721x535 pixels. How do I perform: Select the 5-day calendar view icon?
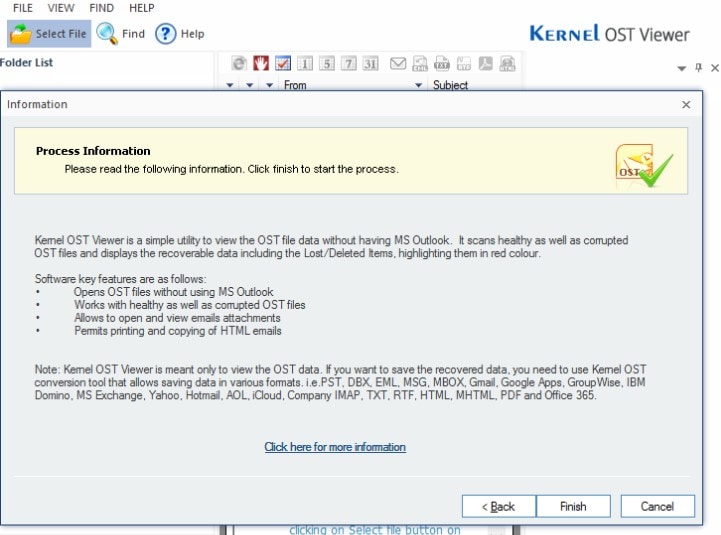[x=326, y=63]
